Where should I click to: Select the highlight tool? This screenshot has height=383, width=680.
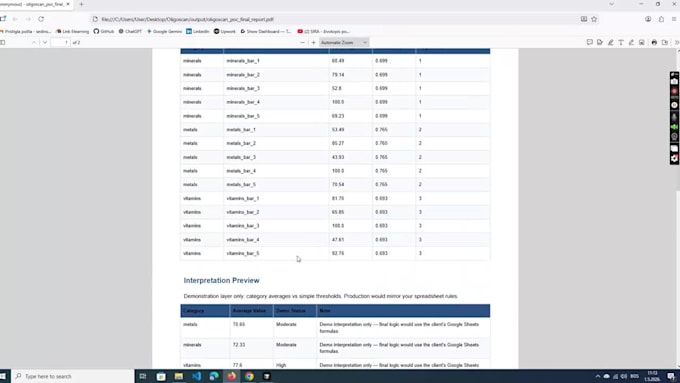pyautogui.click(x=611, y=43)
